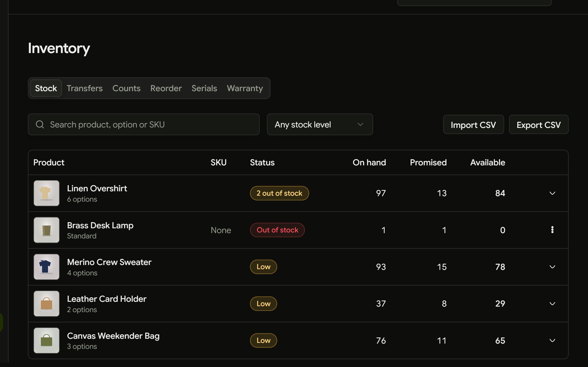Click the Linen Overshirt product name
Screen dimensions: 588x367
(97, 188)
